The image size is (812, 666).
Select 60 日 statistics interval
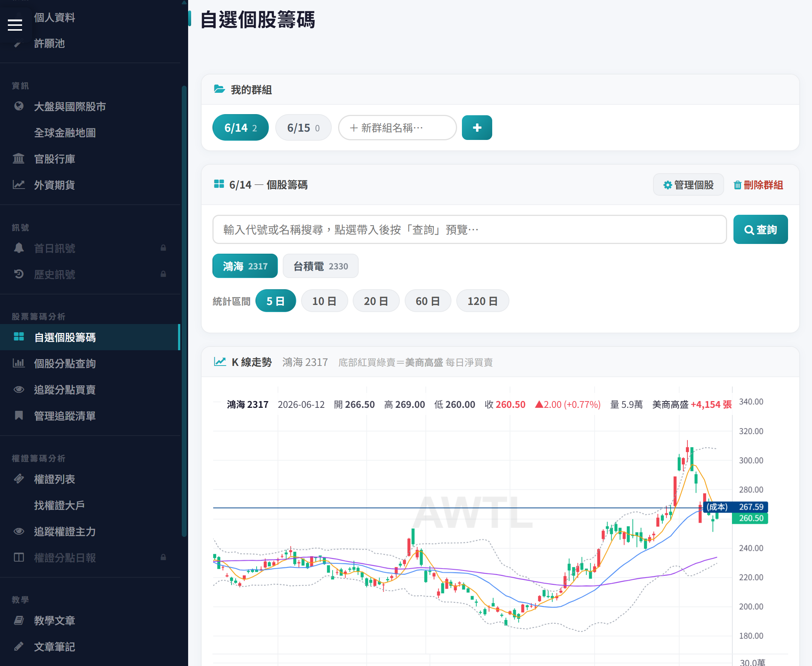tap(428, 301)
